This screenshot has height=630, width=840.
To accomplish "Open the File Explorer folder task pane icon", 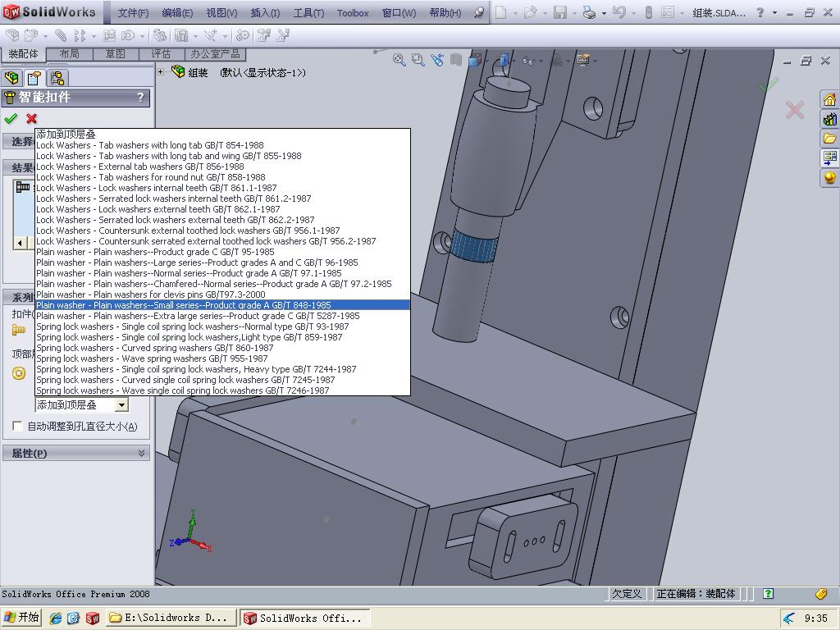I will coord(829,138).
